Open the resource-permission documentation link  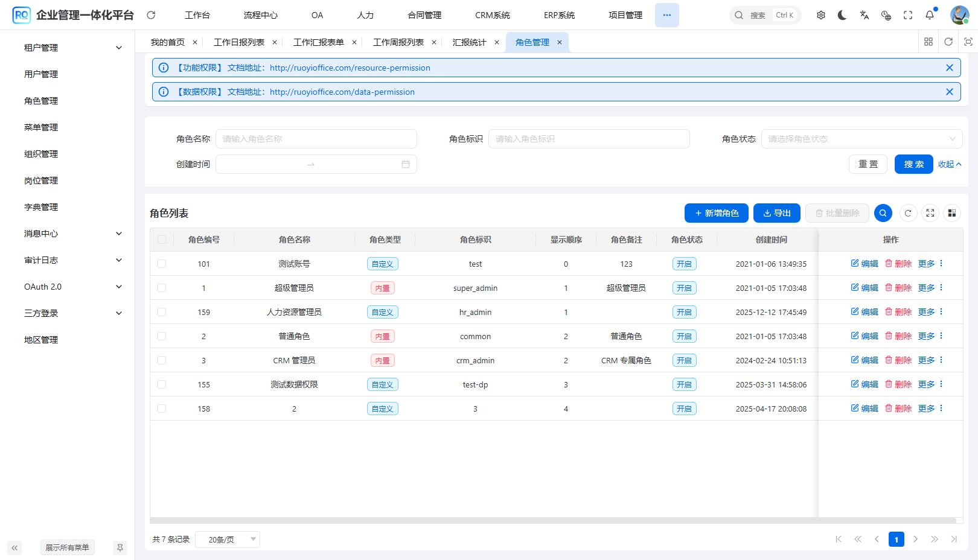coord(350,68)
